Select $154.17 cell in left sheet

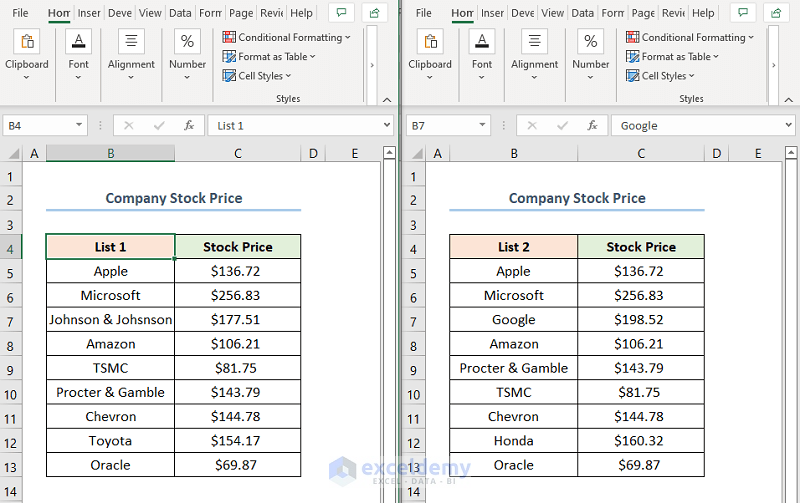(x=238, y=441)
